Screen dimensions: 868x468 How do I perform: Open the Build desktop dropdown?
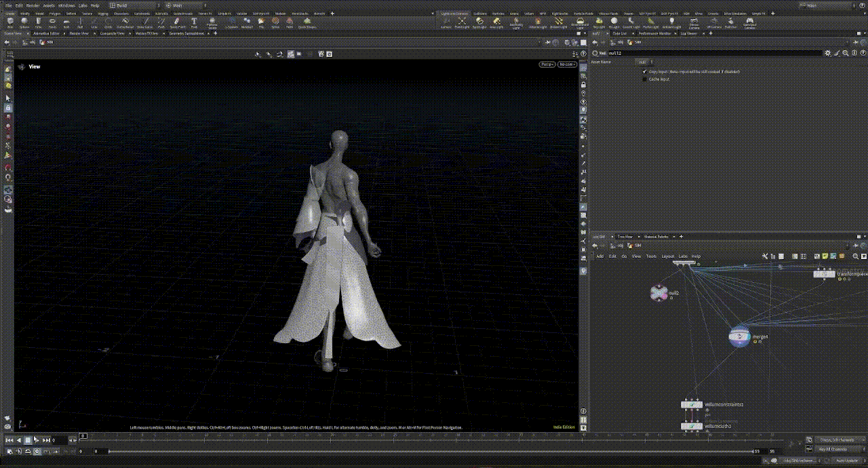[135, 5]
